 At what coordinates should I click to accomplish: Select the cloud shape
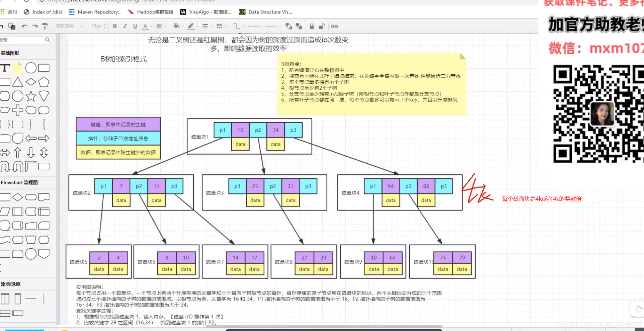coord(31,110)
